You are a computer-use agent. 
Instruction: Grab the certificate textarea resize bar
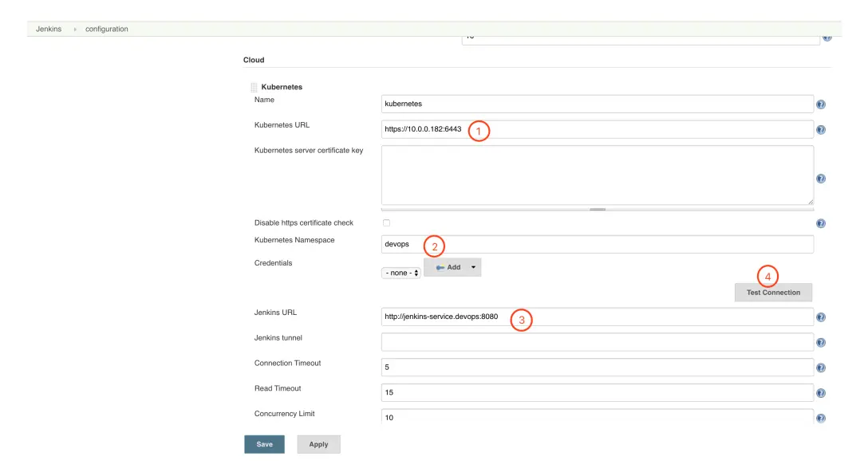[x=598, y=209]
